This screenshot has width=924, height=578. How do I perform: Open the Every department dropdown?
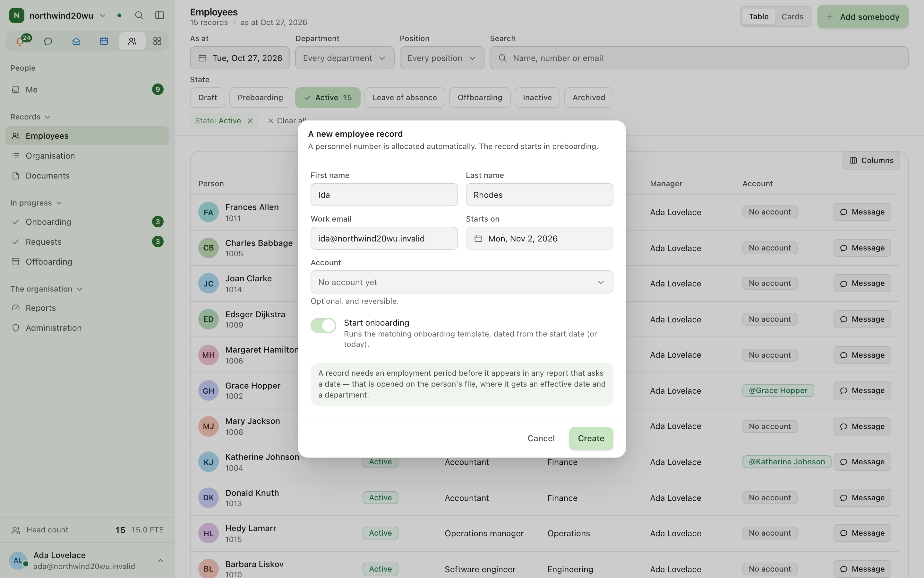344,58
